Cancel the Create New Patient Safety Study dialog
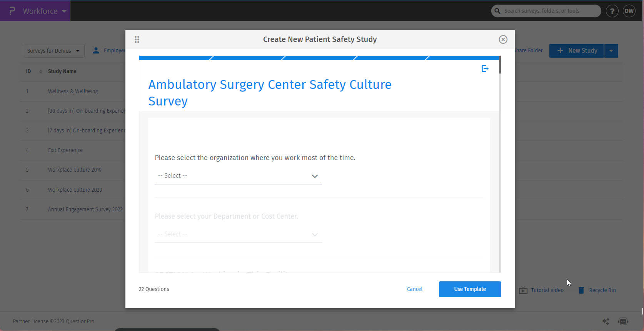This screenshot has width=644, height=331. click(414, 289)
